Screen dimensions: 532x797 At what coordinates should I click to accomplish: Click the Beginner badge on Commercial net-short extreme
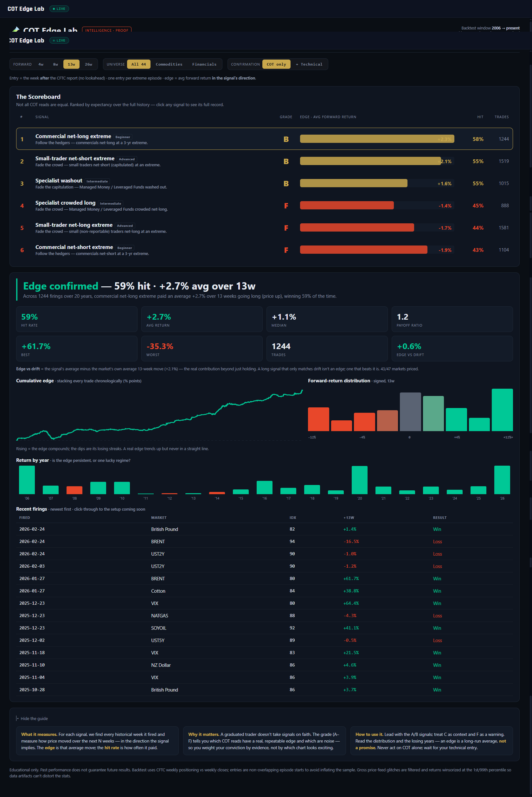coord(125,248)
